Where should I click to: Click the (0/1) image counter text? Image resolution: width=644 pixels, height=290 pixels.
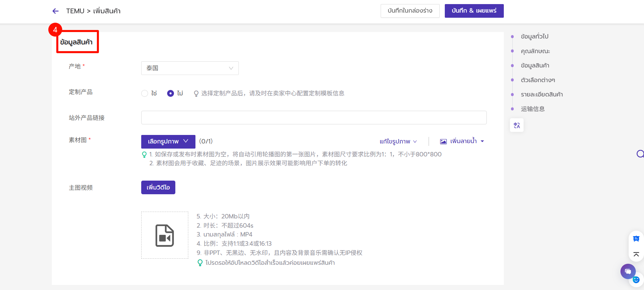206,141
